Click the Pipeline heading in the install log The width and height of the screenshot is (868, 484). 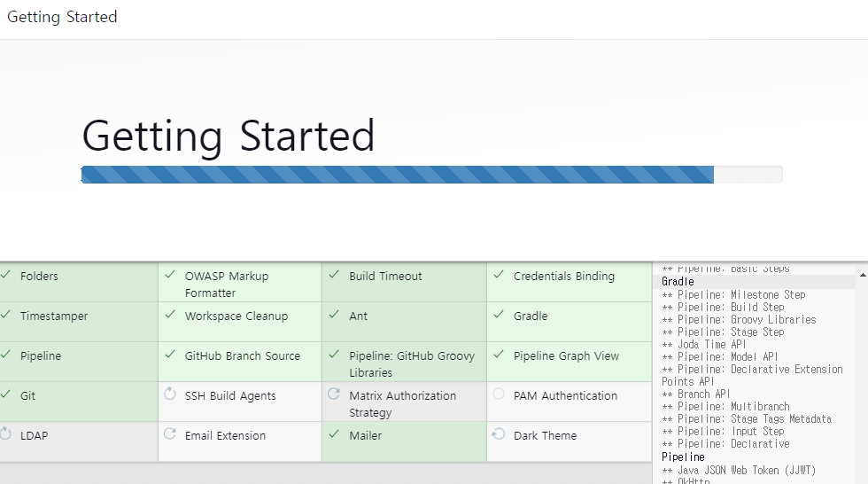tap(683, 457)
